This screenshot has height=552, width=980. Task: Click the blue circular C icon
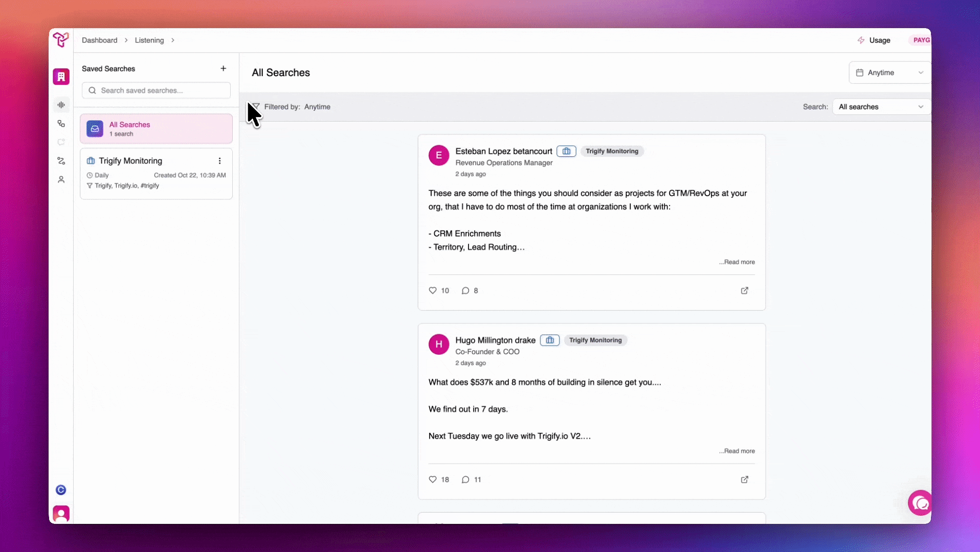(x=61, y=490)
